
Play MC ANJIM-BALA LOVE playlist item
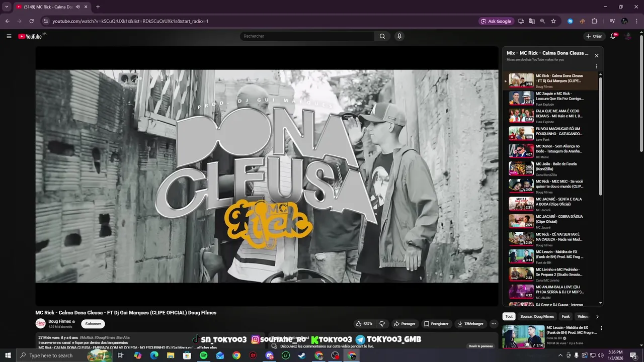(551, 292)
